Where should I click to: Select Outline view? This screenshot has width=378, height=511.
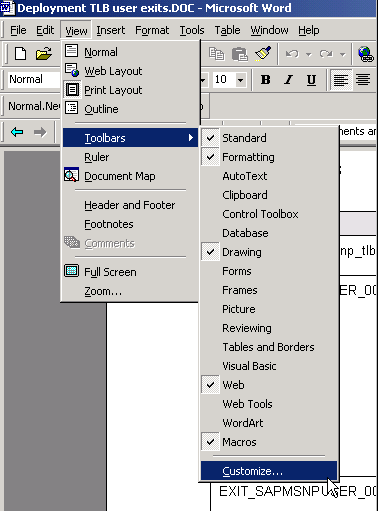tap(131, 109)
